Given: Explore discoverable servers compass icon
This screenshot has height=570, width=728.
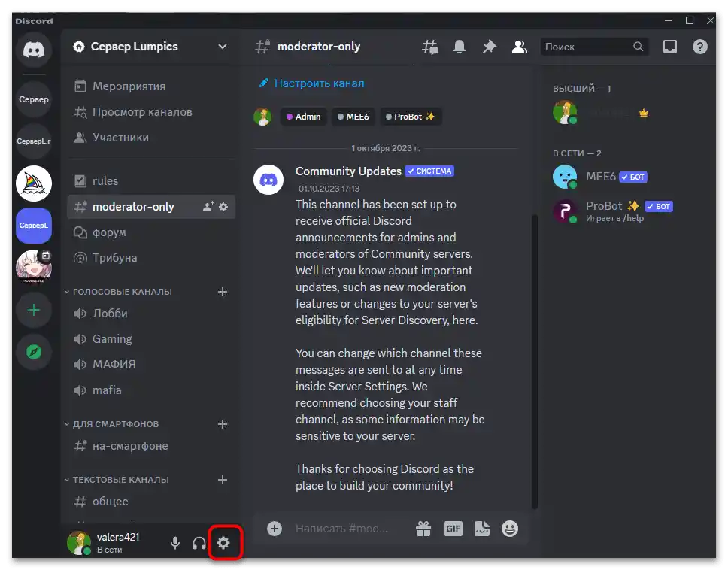Looking at the screenshot, I should click(x=33, y=352).
